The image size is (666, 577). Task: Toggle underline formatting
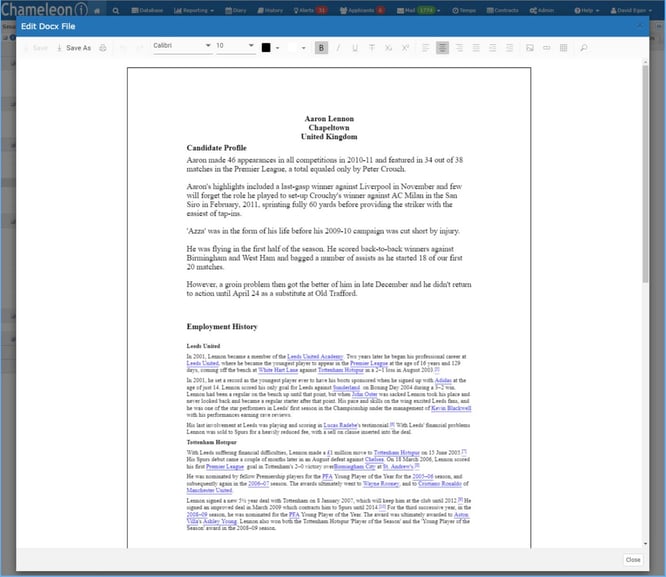[355, 48]
